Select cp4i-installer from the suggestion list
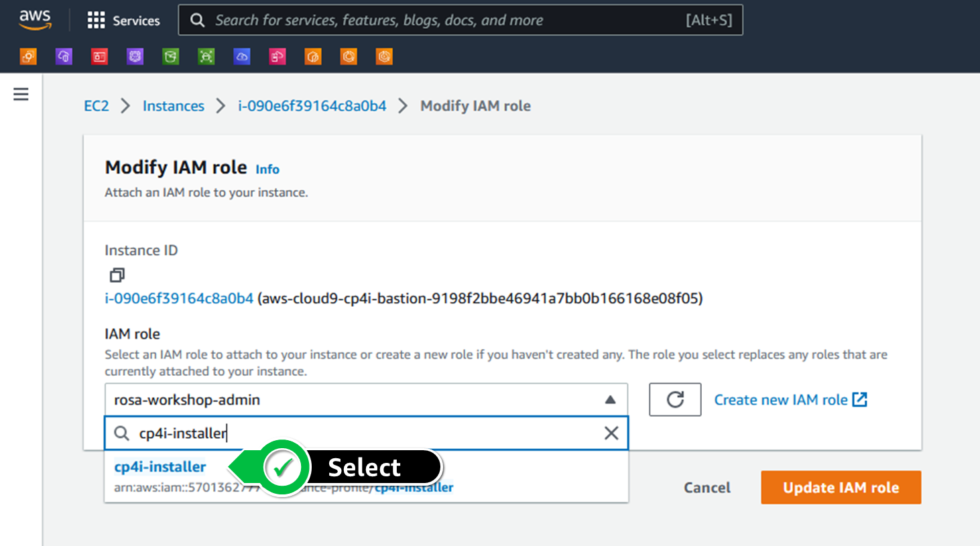 tap(160, 467)
